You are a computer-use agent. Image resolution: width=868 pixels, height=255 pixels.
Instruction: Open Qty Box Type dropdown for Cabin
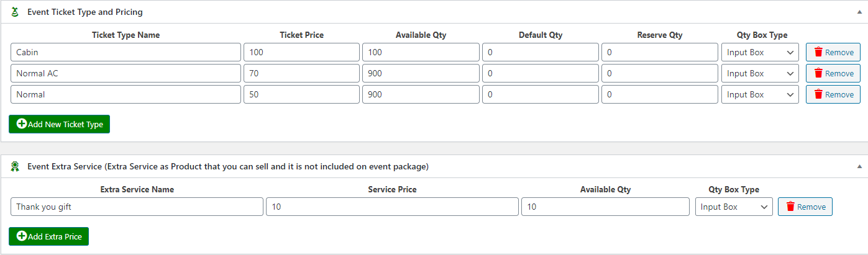coord(760,52)
